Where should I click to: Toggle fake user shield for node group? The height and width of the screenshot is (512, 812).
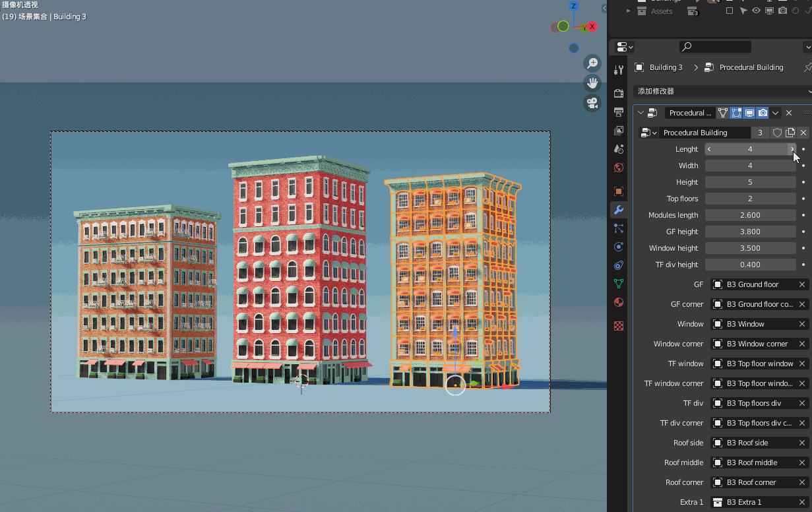click(777, 133)
